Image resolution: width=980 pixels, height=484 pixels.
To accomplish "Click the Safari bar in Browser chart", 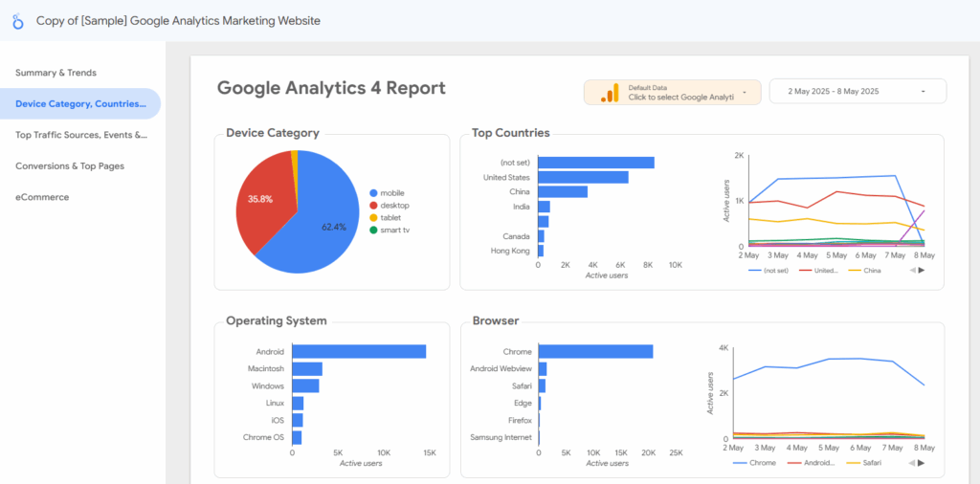I will [542, 385].
